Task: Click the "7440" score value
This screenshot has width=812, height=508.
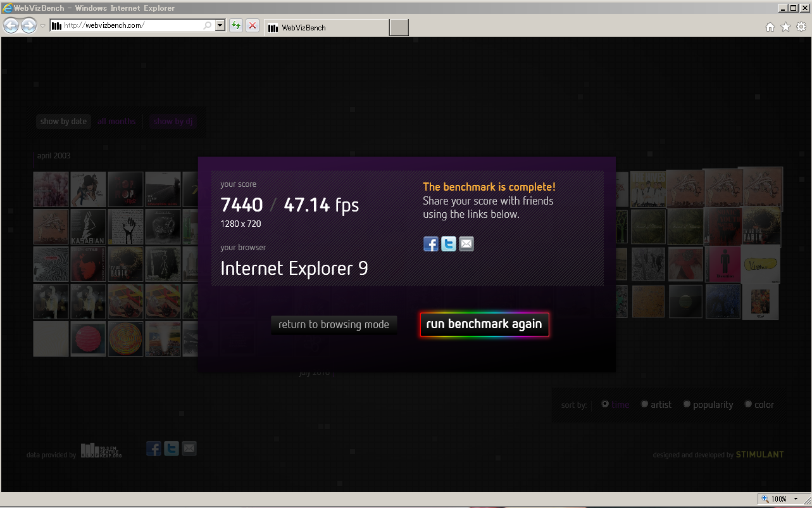Action: coord(242,205)
